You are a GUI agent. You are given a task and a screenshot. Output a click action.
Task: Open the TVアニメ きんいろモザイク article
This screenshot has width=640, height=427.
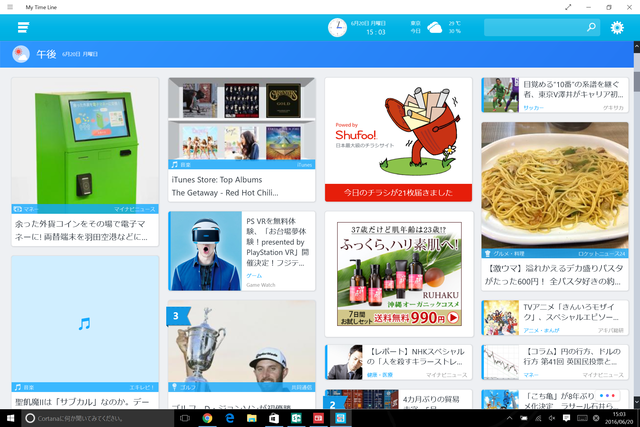click(555, 318)
